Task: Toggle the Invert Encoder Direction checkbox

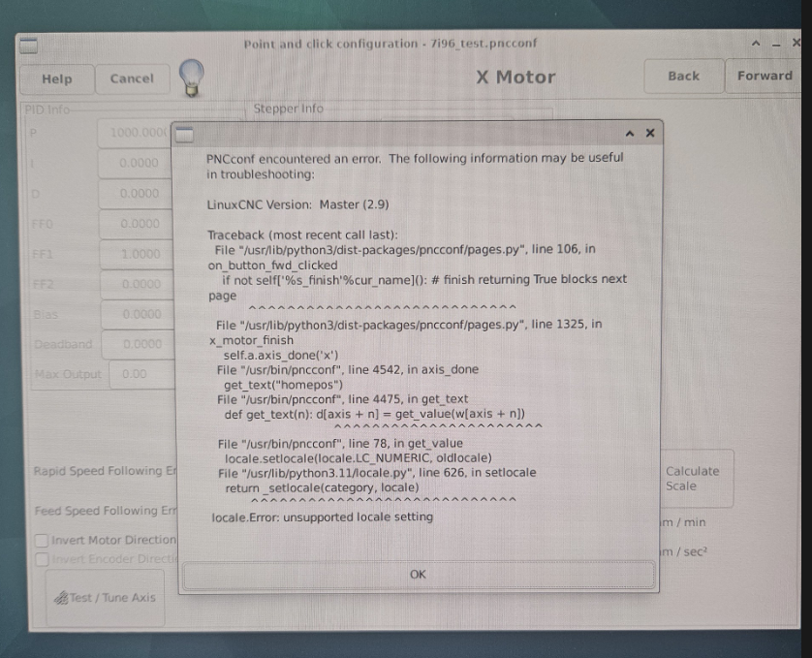Action: pyautogui.click(x=42, y=559)
